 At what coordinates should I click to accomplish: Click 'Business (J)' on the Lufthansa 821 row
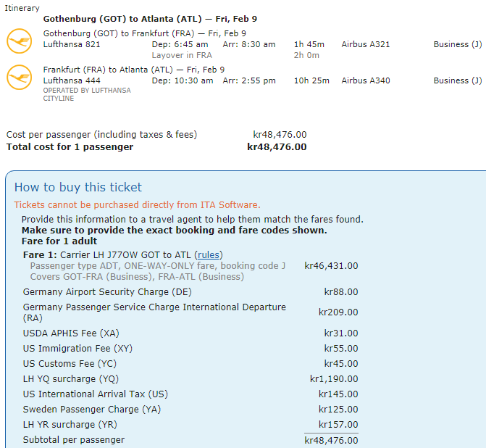click(x=458, y=44)
